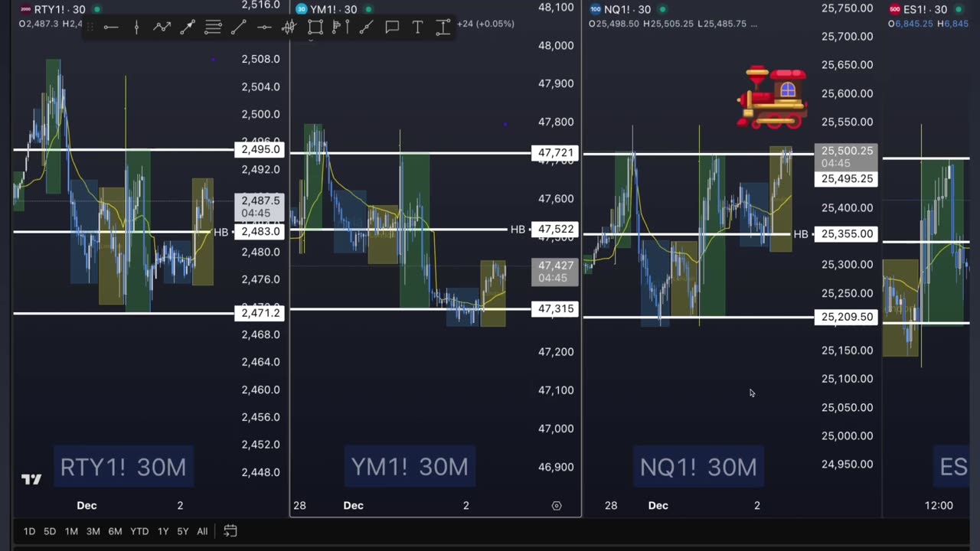The height and width of the screenshot is (551, 980).
Task: Click RTY current price 2,487.5 label
Action: (260, 207)
